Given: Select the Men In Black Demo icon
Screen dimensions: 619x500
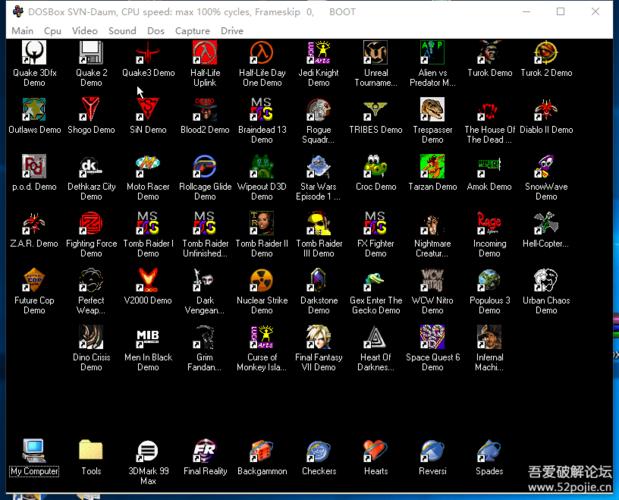Looking at the screenshot, I should (148, 337).
